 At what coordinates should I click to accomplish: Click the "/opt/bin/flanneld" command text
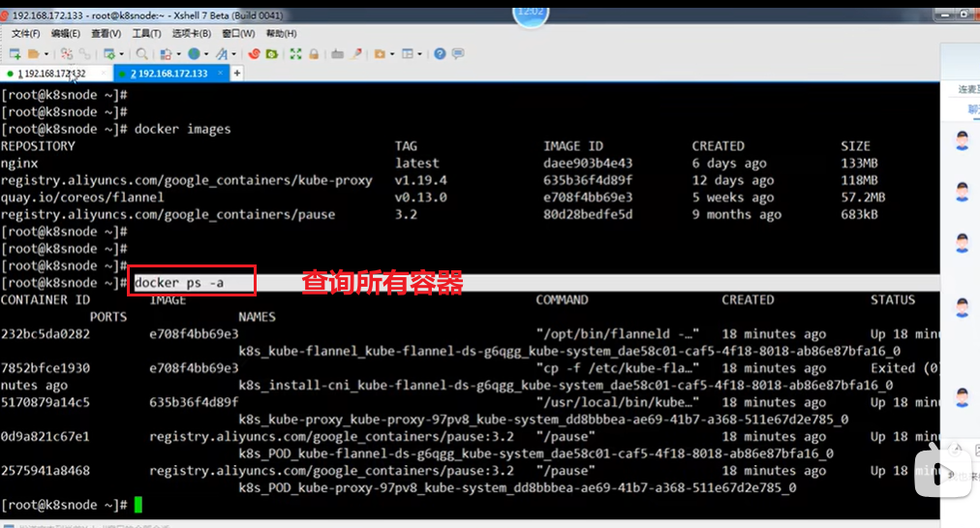coord(618,334)
